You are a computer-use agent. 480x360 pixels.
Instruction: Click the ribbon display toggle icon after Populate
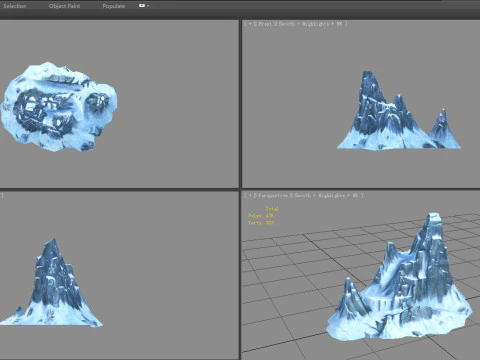142,5
